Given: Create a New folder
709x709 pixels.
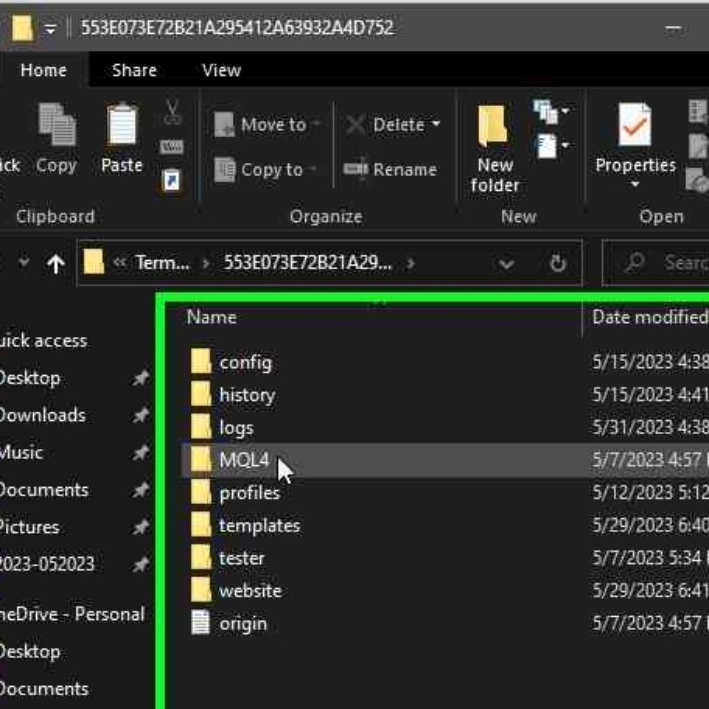Looking at the screenshot, I should click(x=495, y=149).
